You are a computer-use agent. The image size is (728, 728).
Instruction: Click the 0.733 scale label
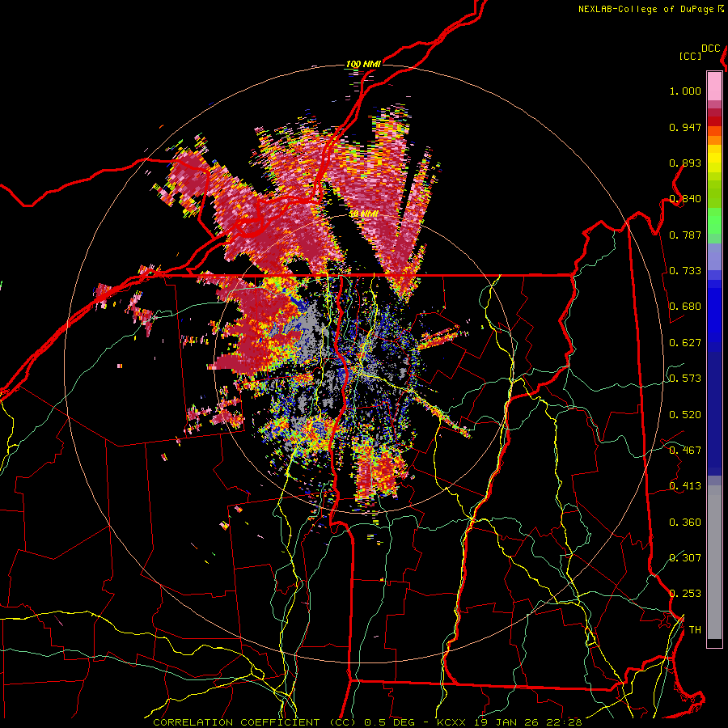point(685,271)
